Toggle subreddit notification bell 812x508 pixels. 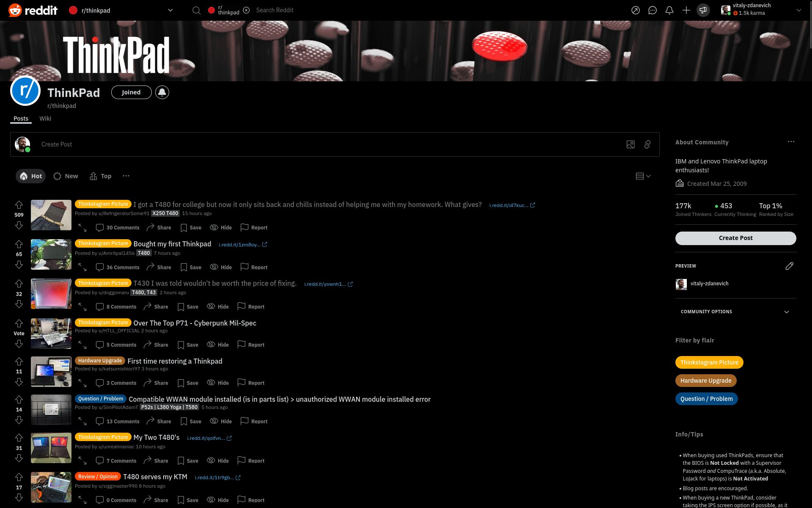tap(162, 92)
